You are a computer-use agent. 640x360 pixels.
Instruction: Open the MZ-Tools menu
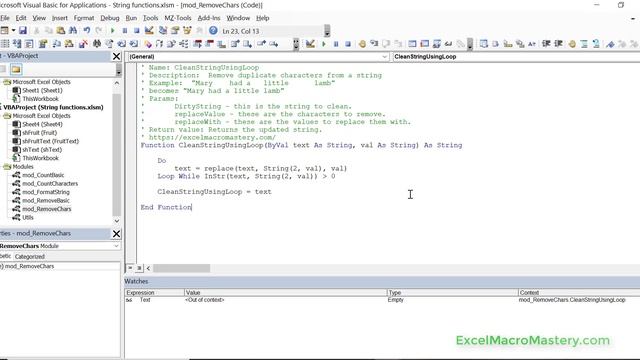178,18
